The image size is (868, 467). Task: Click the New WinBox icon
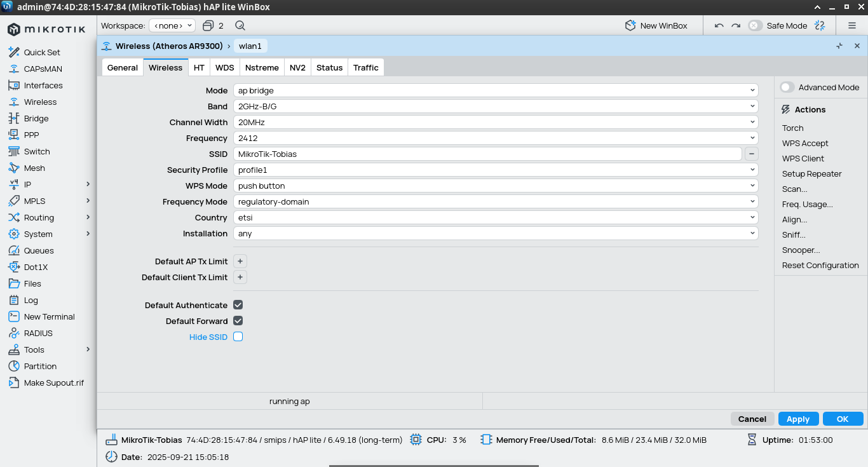[x=630, y=26]
